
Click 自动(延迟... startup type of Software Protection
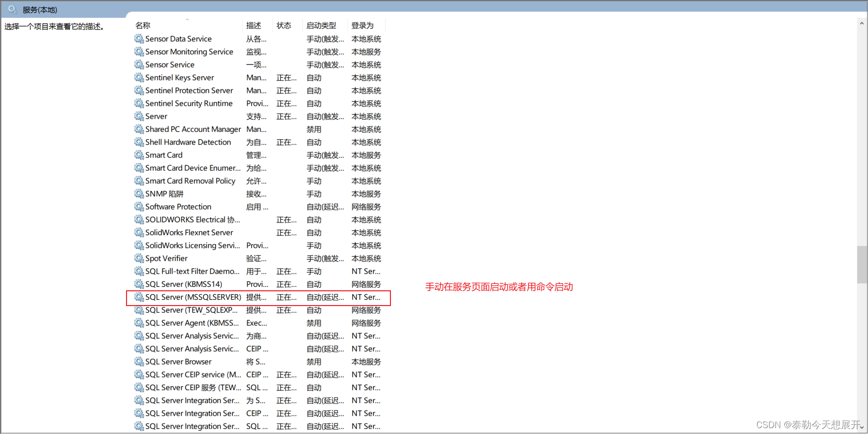(x=325, y=207)
